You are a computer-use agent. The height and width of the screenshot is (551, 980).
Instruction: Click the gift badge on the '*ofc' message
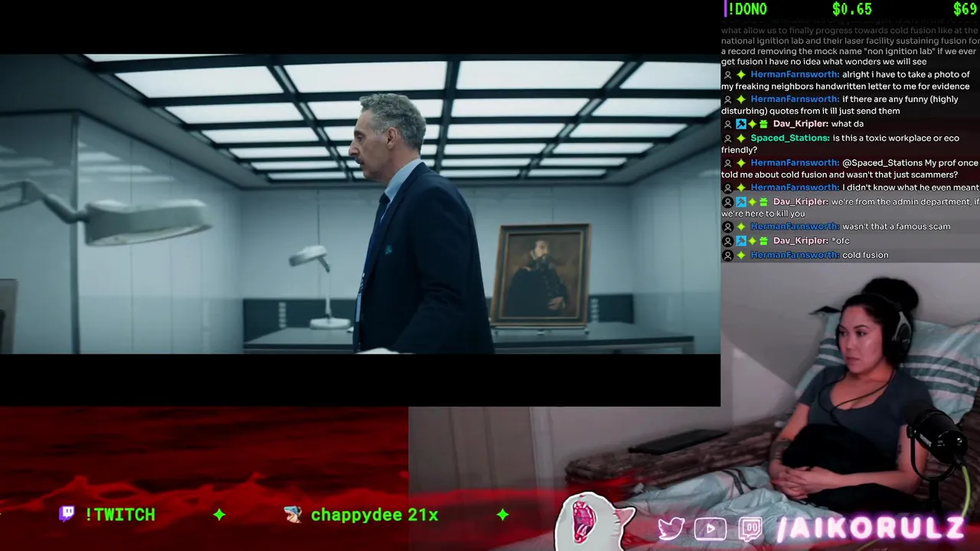click(763, 241)
